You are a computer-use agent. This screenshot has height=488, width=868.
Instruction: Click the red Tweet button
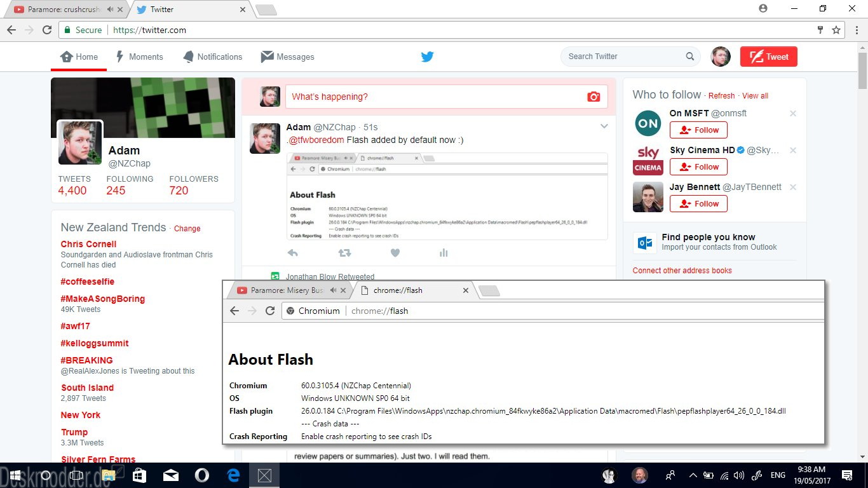769,57
